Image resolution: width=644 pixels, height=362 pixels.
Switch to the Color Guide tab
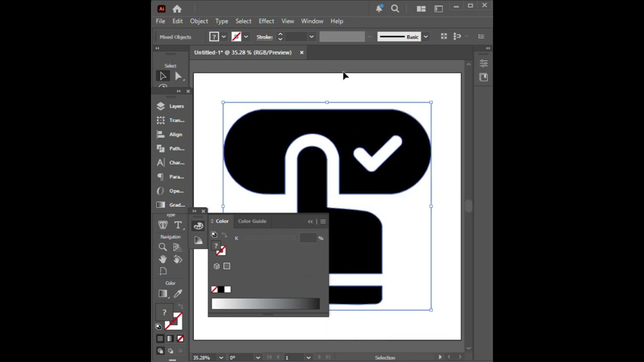[x=252, y=221]
